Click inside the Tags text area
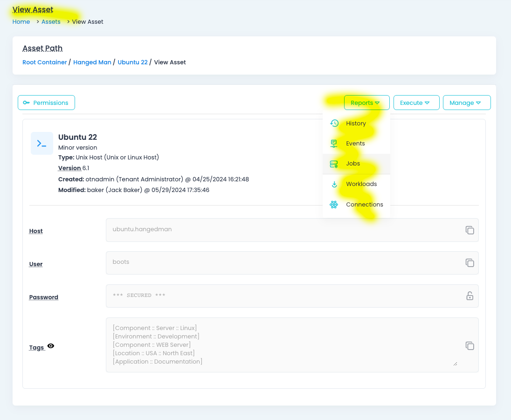 [280, 345]
